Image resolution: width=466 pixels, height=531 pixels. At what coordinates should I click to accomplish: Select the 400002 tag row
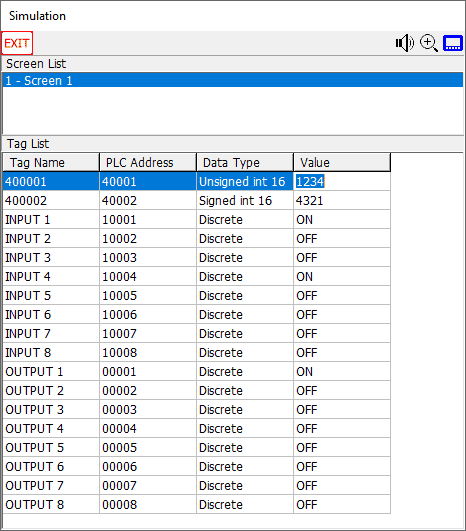pyautogui.click(x=196, y=200)
